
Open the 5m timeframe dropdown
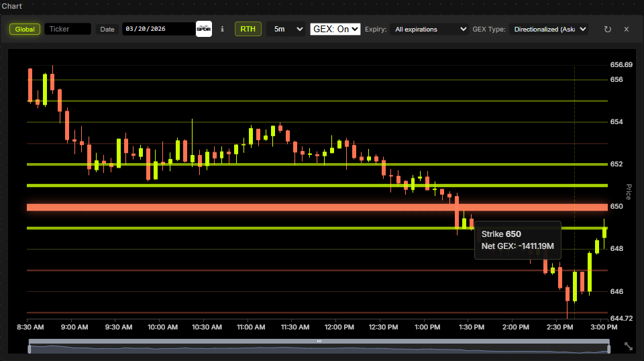(285, 30)
